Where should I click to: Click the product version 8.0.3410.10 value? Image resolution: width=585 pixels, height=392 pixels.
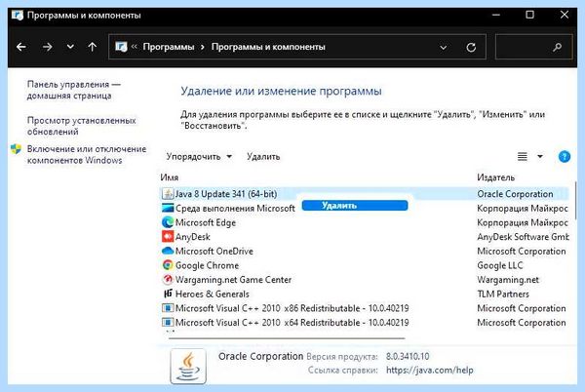point(408,357)
